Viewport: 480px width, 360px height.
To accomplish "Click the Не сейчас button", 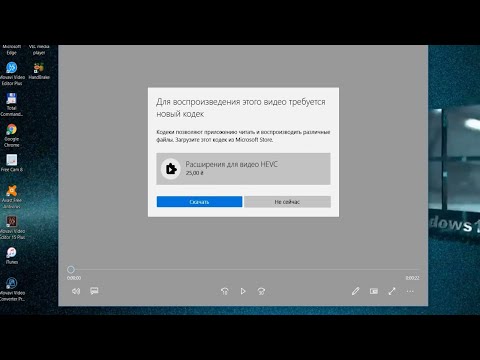I will point(287,202).
